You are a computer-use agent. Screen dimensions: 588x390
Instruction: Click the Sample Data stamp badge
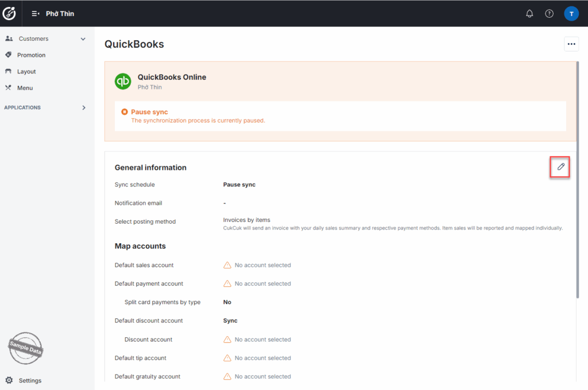(25, 348)
